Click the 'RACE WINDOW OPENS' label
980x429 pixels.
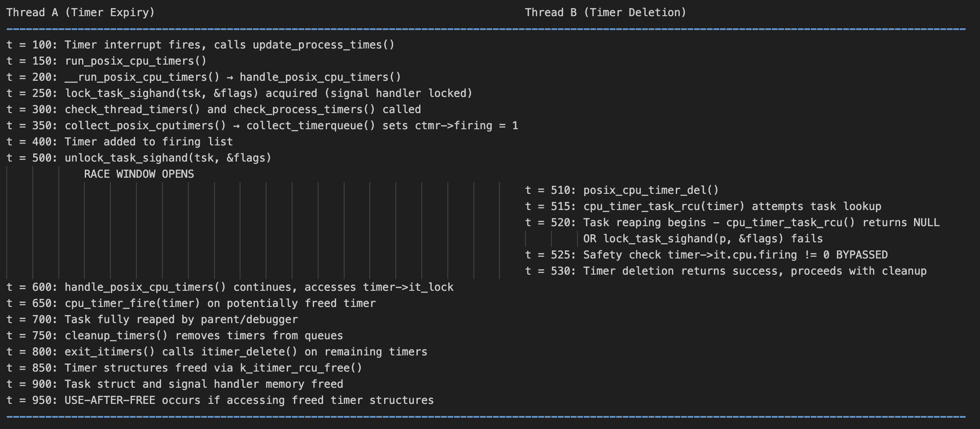coord(139,174)
